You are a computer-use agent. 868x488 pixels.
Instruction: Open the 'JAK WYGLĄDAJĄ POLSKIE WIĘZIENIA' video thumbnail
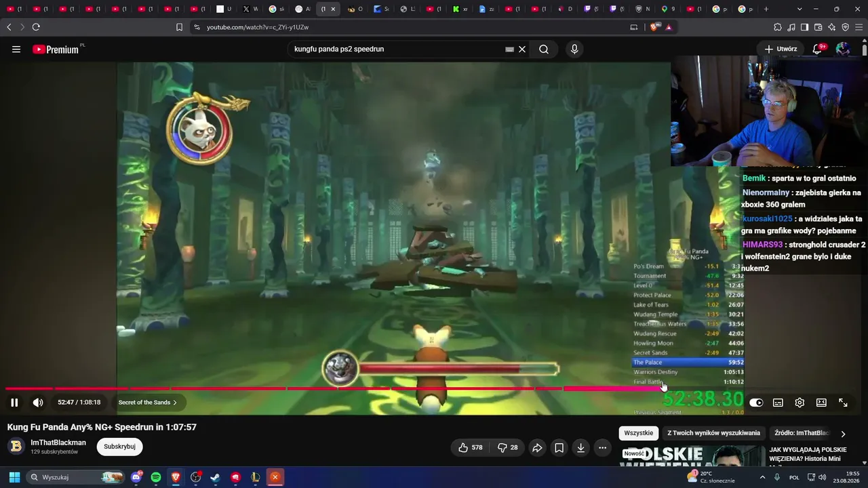(x=692, y=456)
